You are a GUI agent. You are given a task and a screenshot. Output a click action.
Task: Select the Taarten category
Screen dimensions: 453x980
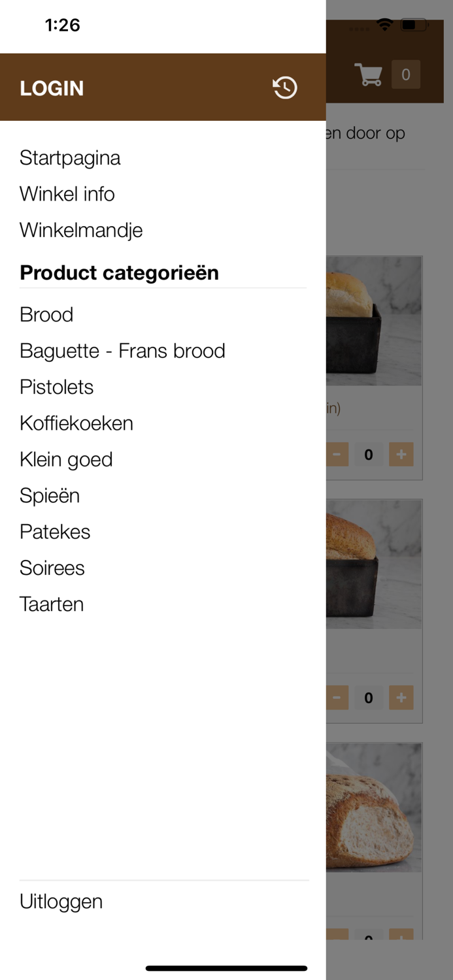51,604
